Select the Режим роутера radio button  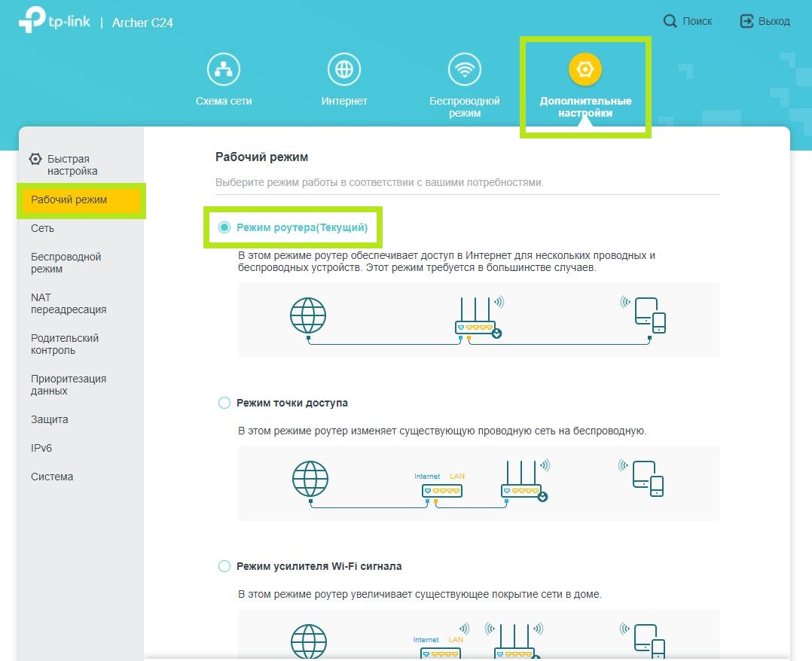(x=224, y=227)
